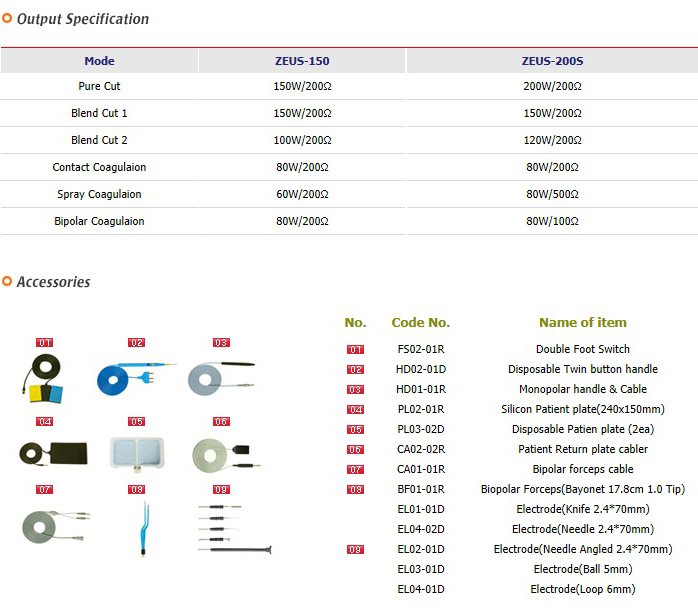Click Biopolar Forceps(Bayonet 17.8cm 1.0 Tip) name
Viewport: 698px width, 615px height.
583,490
